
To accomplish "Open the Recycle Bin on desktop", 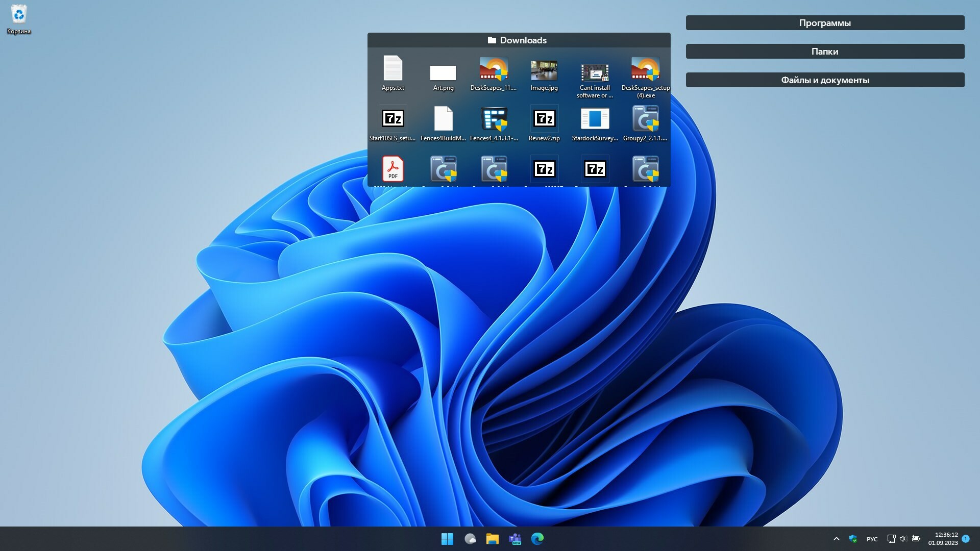I will pos(19,15).
